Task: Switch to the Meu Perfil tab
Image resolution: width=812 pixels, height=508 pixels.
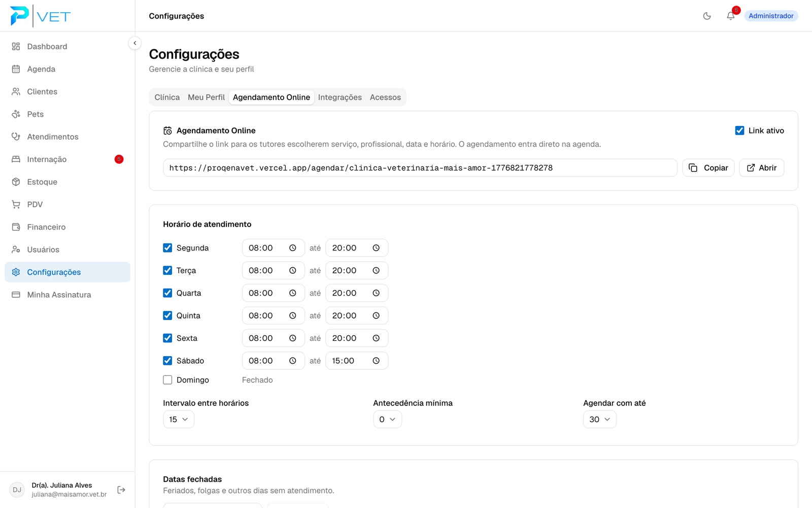Action: (x=206, y=97)
